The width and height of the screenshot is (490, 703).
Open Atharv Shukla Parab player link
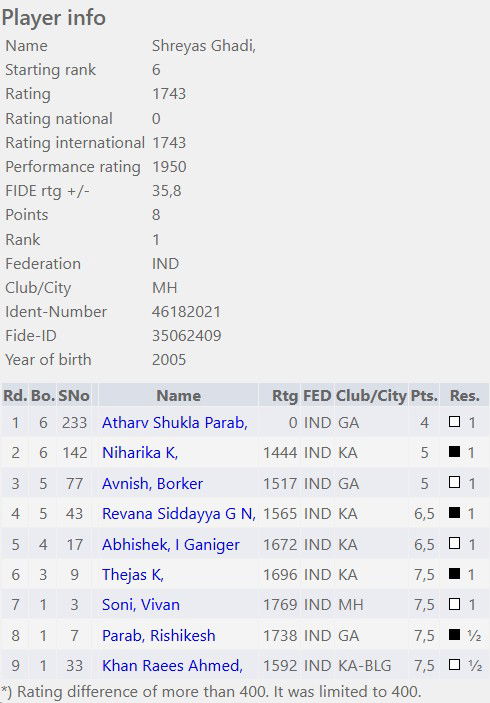click(x=175, y=423)
